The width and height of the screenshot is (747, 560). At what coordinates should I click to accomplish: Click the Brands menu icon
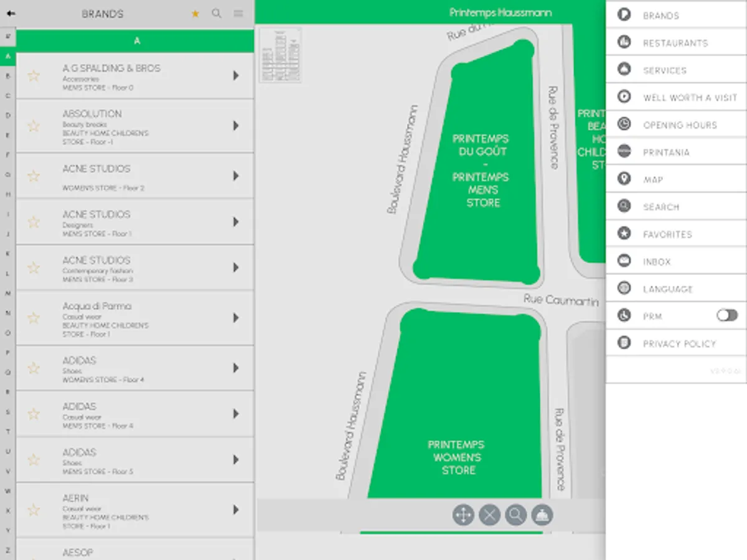(624, 15)
